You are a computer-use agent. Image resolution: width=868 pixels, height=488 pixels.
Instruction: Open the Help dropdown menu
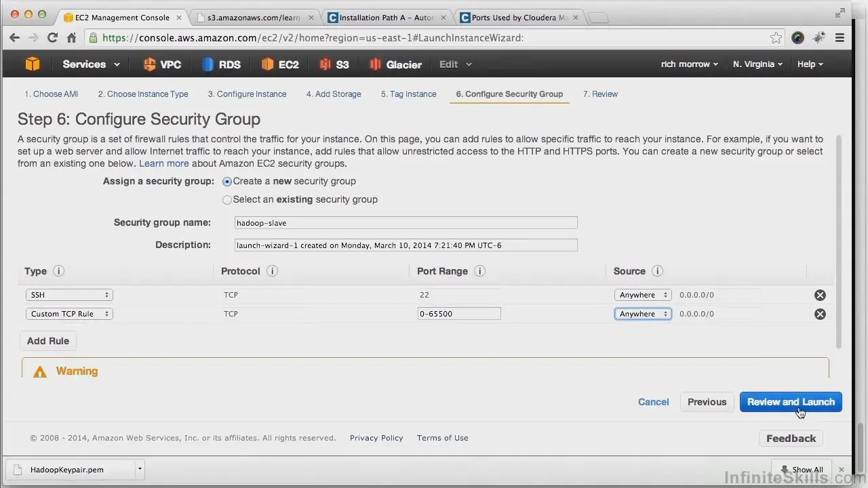(810, 64)
